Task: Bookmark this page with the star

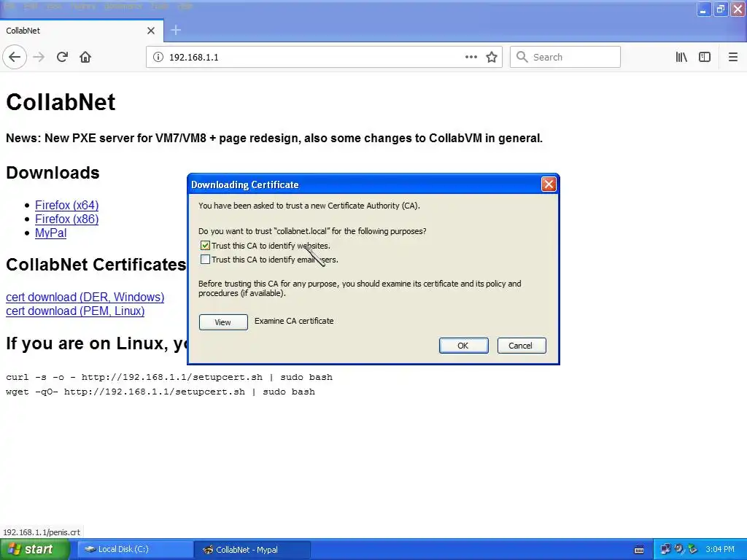Action: click(492, 57)
